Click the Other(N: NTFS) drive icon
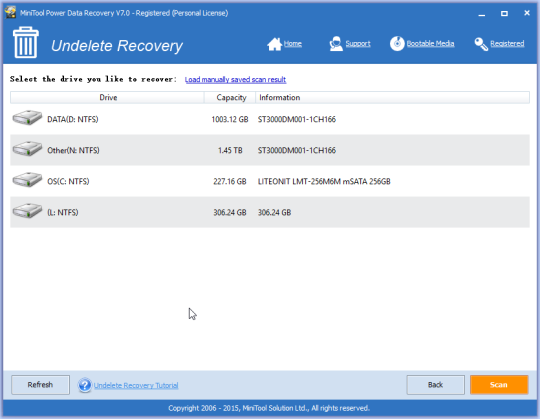This screenshot has width=540, height=419. [27, 149]
